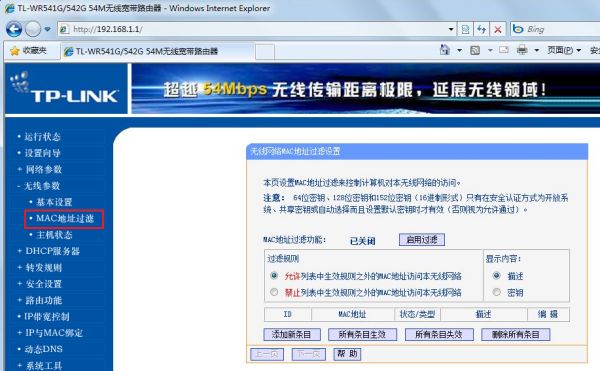Open 主机状态 sidebar item
This screenshot has height=371, width=600.
click(x=54, y=235)
